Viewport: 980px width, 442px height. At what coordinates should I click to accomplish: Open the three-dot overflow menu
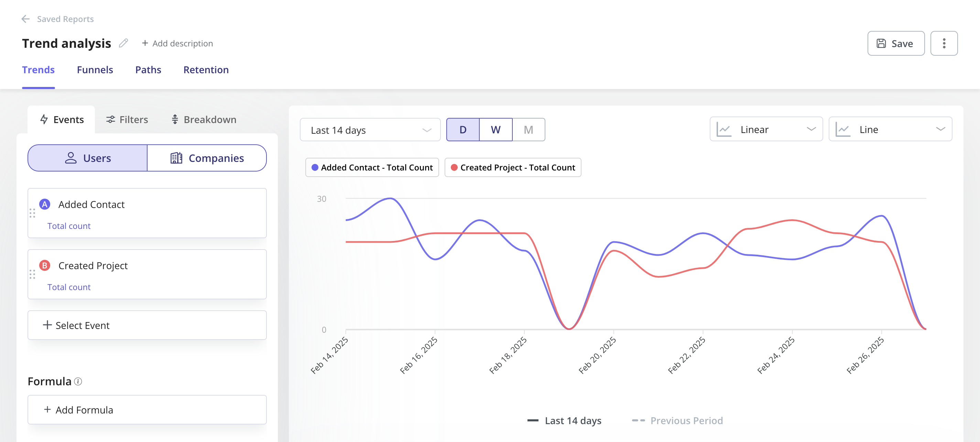[x=944, y=43]
